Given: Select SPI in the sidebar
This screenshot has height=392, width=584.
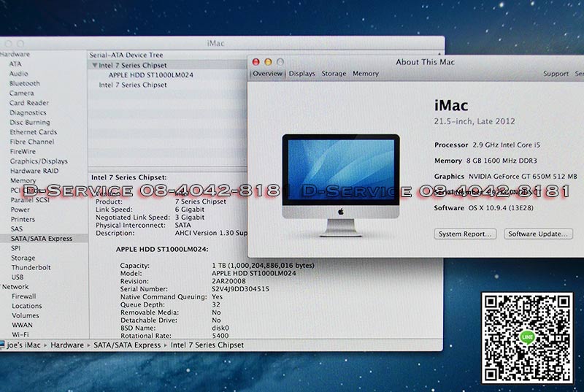Looking at the screenshot, I should pyautogui.click(x=15, y=248).
